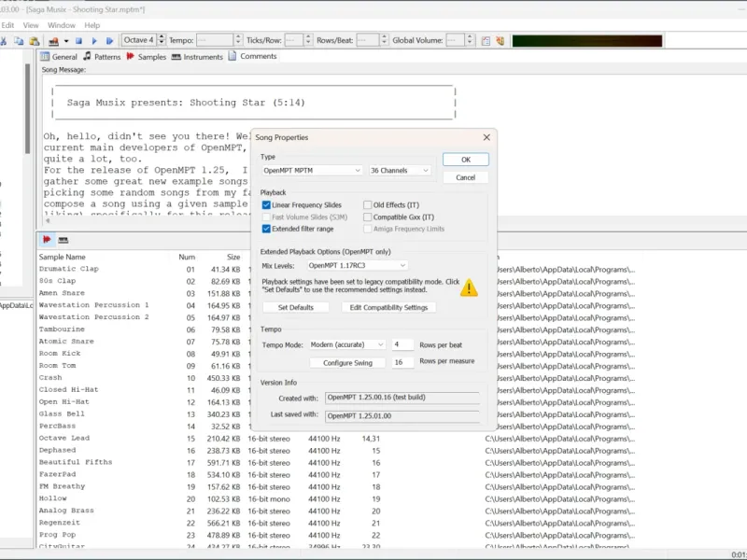The height and width of the screenshot is (560, 747).
Task: Click Cancel in Song Properties
Action: tap(465, 177)
